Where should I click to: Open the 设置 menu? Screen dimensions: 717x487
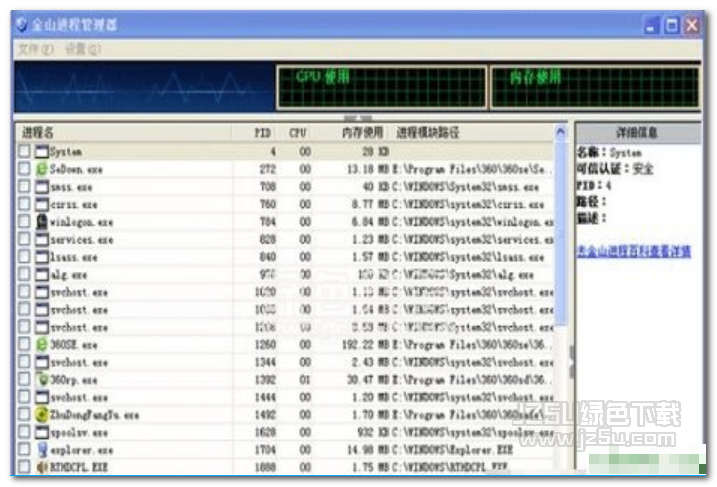pyautogui.click(x=82, y=49)
